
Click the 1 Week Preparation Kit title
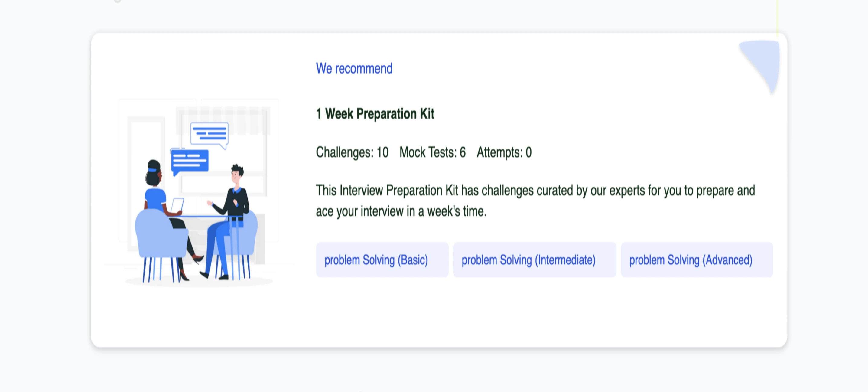375,114
